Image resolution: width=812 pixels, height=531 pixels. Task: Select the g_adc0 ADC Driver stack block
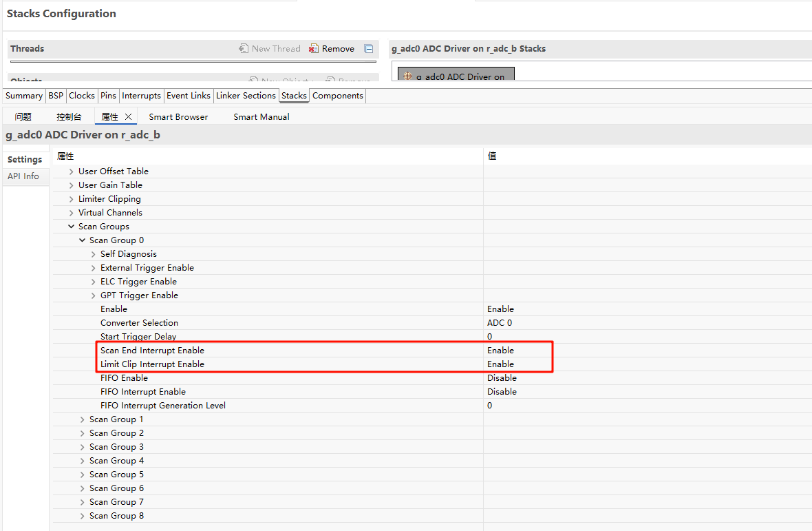[456, 74]
